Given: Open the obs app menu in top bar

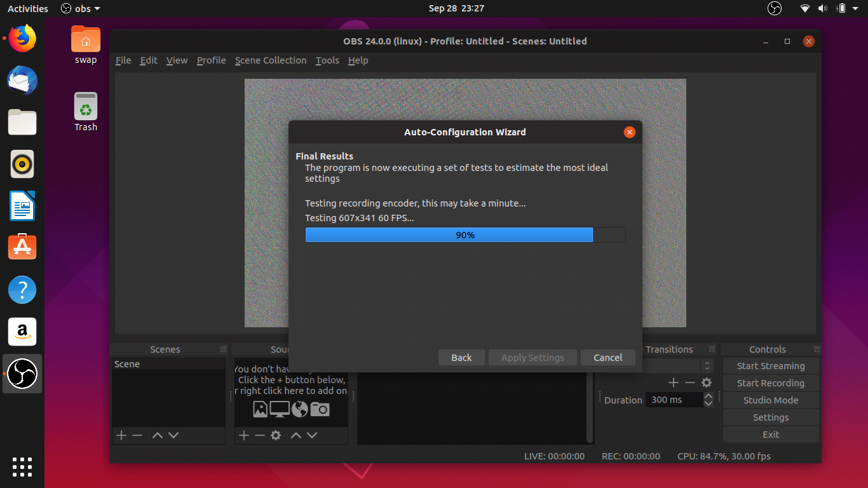Looking at the screenshot, I should click(x=82, y=8).
